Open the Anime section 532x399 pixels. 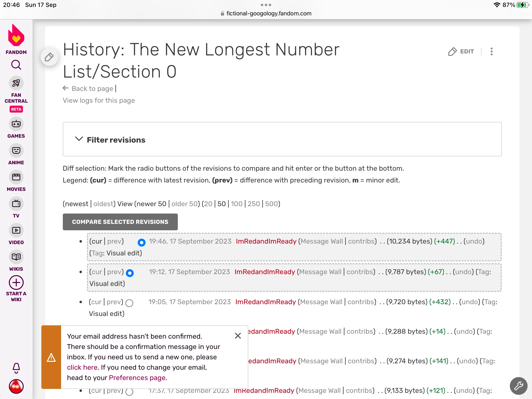pyautogui.click(x=16, y=150)
